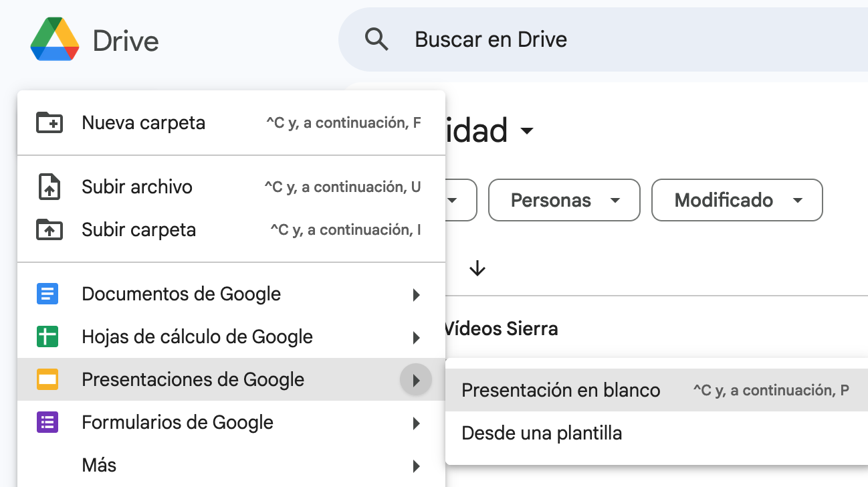Select Desde una plantilla option
Image resolution: width=868 pixels, height=487 pixels.
tap(542, 433)
